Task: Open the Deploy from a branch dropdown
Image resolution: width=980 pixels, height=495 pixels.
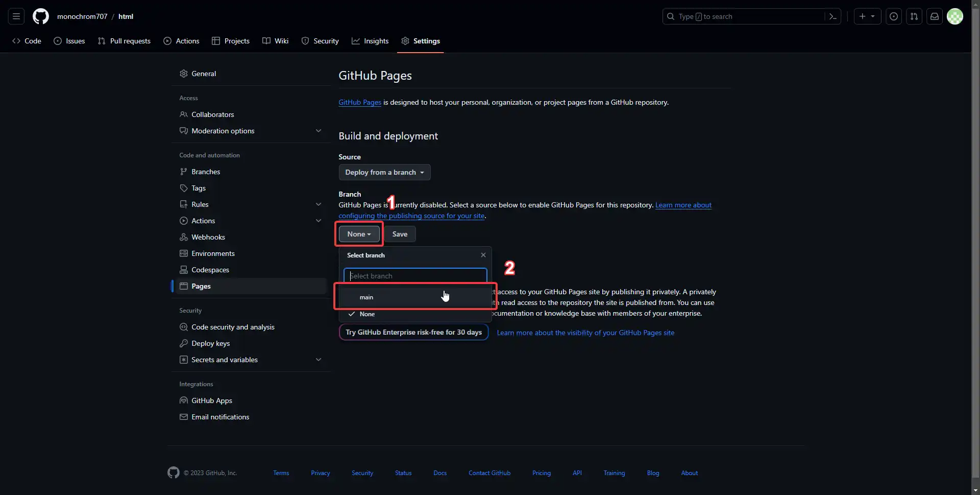Action: 384,172
